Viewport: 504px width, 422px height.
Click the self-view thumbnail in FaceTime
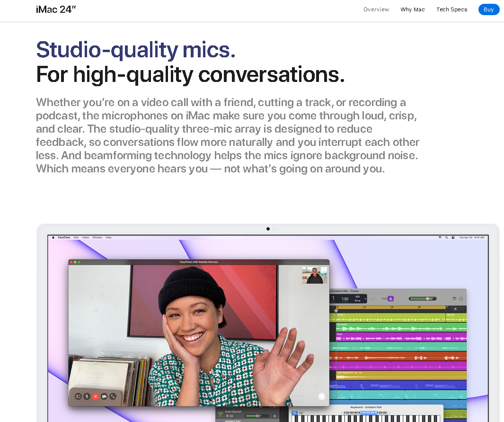click(315, 275)
